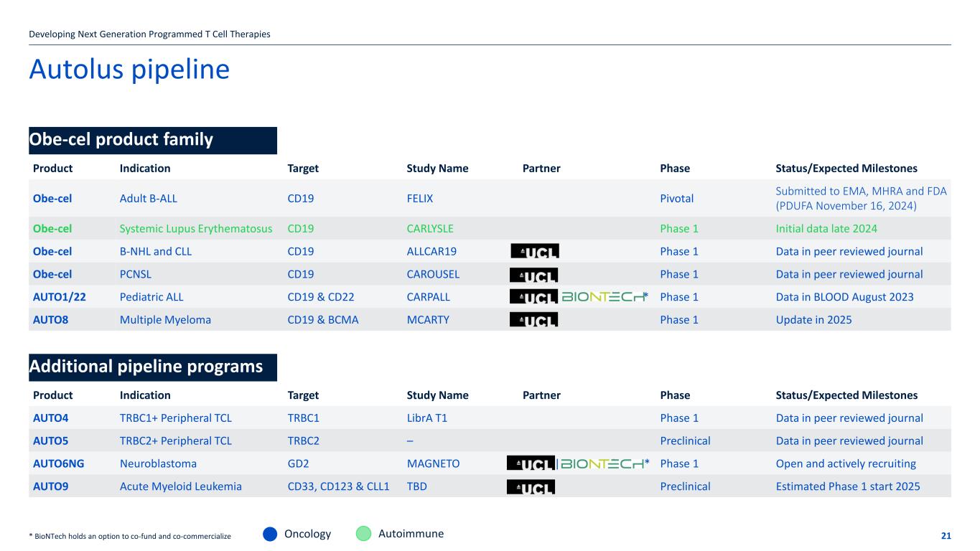Click the UCL logo in the CAROUSEL row
This screenshot has height=551, width=980.
pos(533,274)
